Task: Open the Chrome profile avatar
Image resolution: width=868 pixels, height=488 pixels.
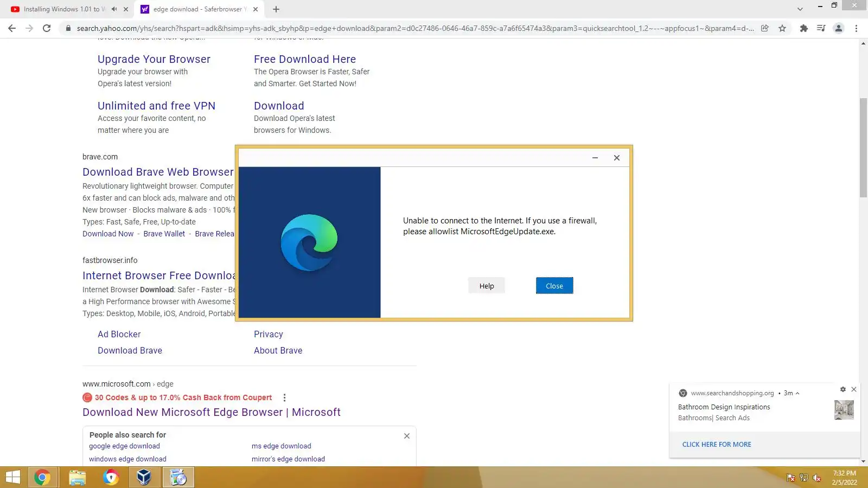Action: coord(839,28)
